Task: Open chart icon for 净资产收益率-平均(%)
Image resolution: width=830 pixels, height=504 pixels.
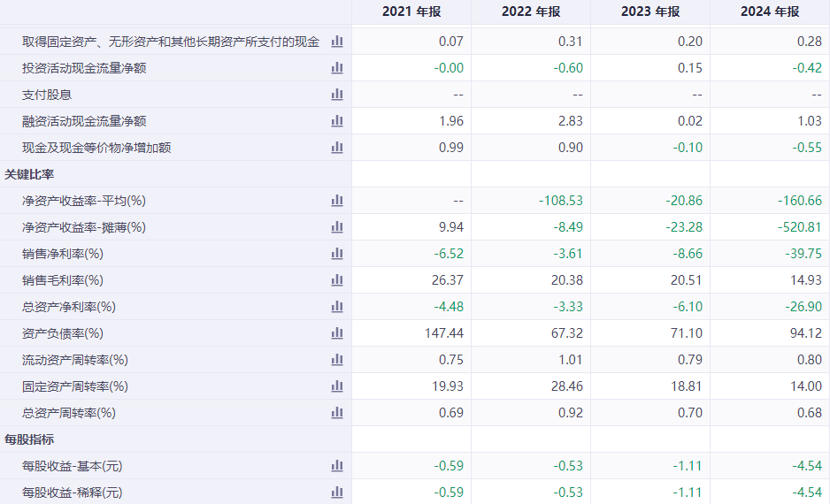Action: click(336, 201)
